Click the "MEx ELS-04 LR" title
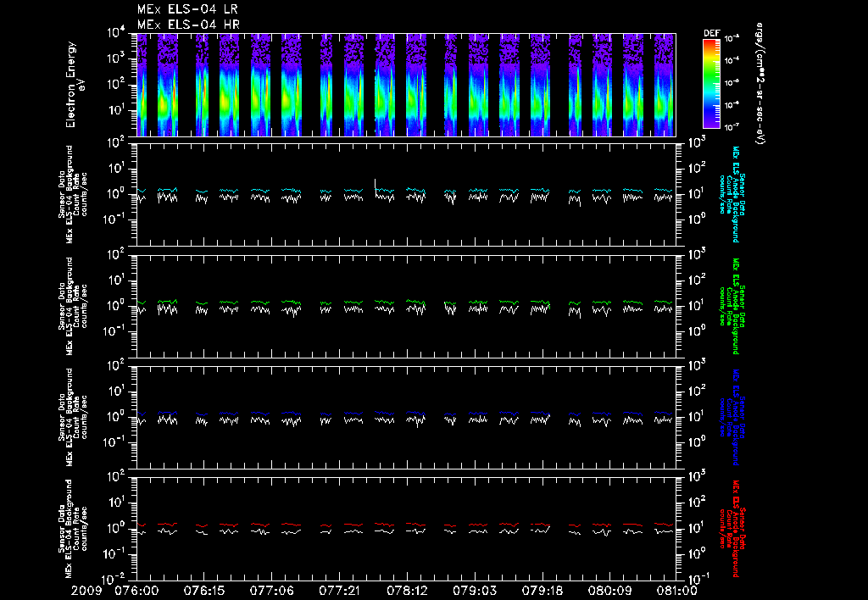 187,9
